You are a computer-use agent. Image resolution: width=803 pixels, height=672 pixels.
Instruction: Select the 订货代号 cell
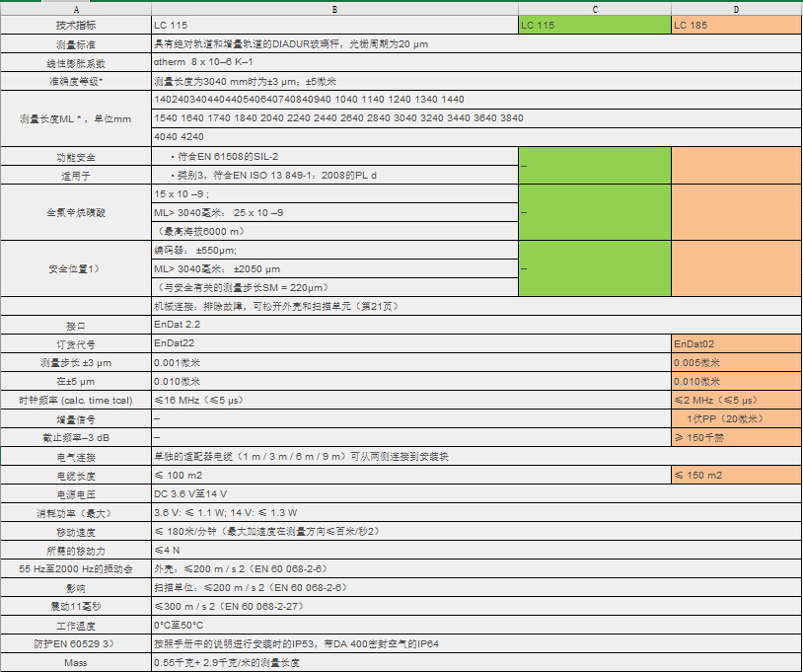(76, 343)
